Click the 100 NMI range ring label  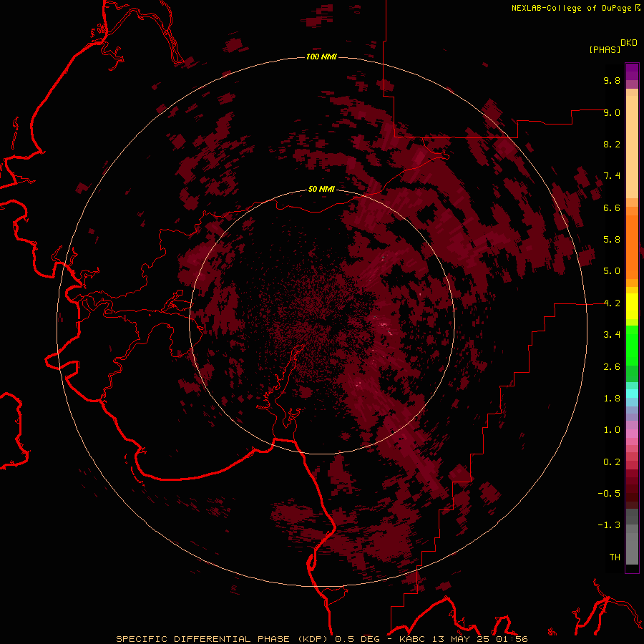pyautogui.click(x=321, y=57)
